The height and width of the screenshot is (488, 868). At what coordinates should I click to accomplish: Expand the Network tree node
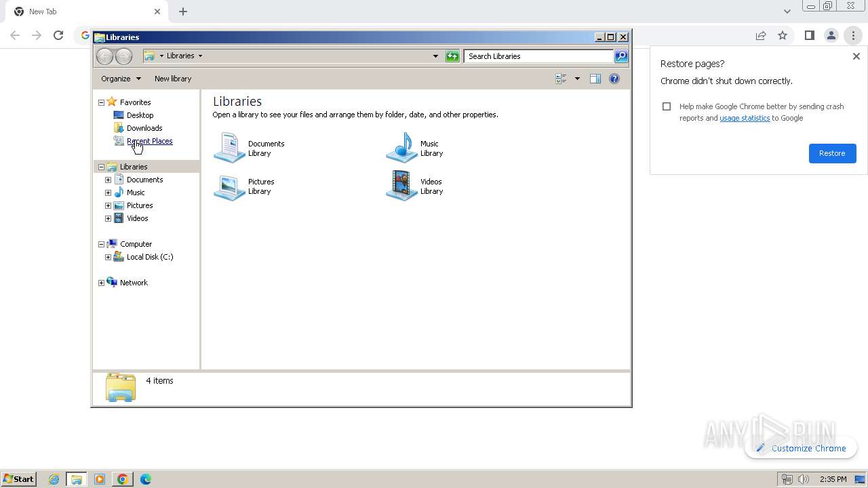pos(101,283)
